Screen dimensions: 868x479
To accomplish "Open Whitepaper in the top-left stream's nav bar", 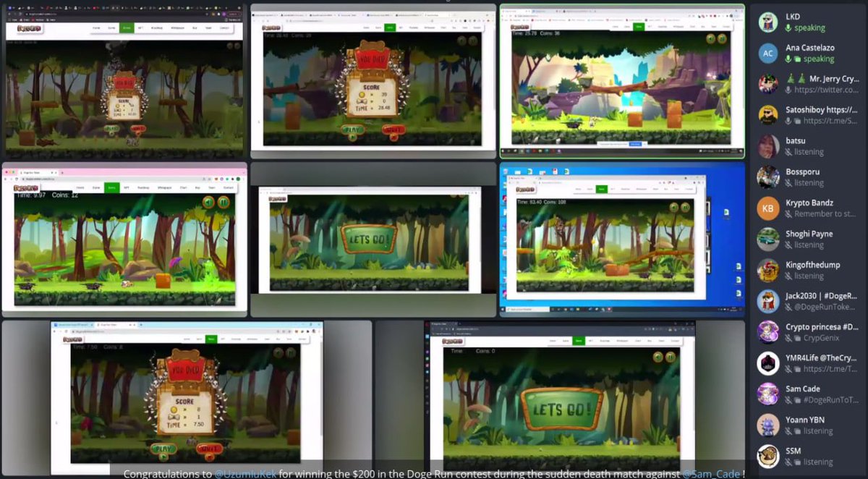I will (x=177, y=27).
